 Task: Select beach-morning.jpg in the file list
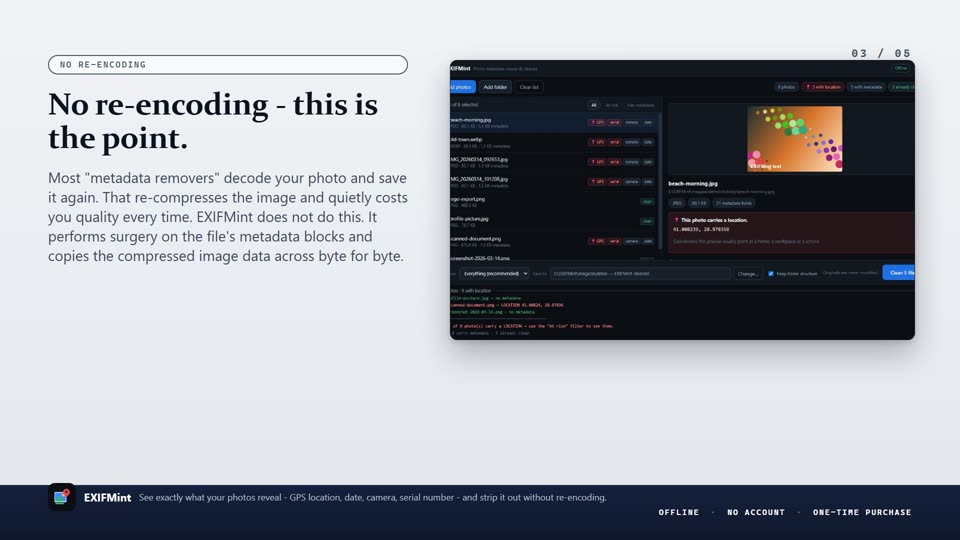tap(553, 122)
